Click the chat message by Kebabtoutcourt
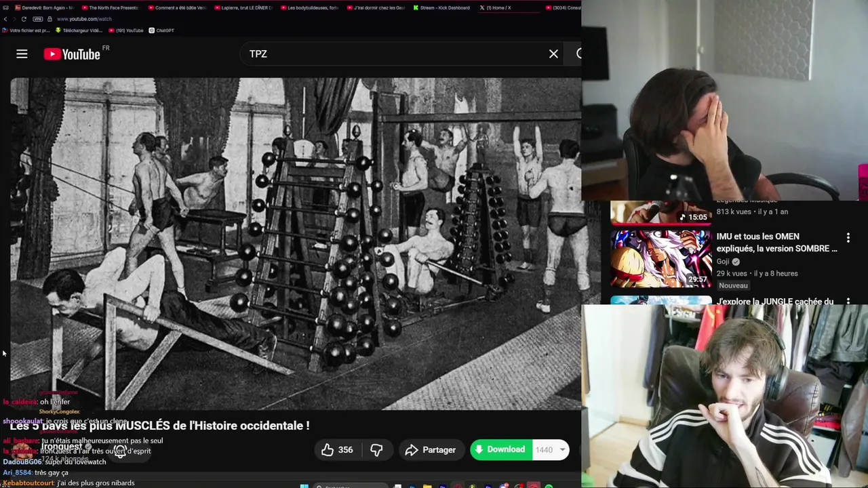The width and height of the screenshot is (868, 488). 68,483
